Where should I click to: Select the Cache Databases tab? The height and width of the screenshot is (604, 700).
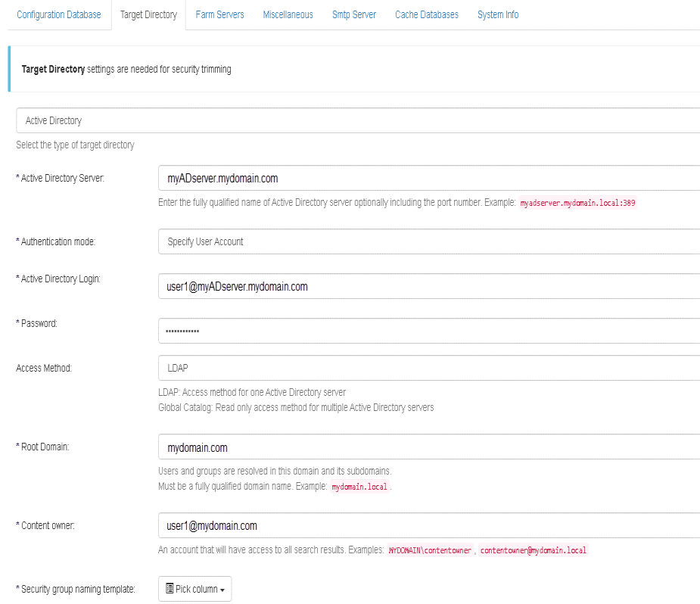pos(426,14)
